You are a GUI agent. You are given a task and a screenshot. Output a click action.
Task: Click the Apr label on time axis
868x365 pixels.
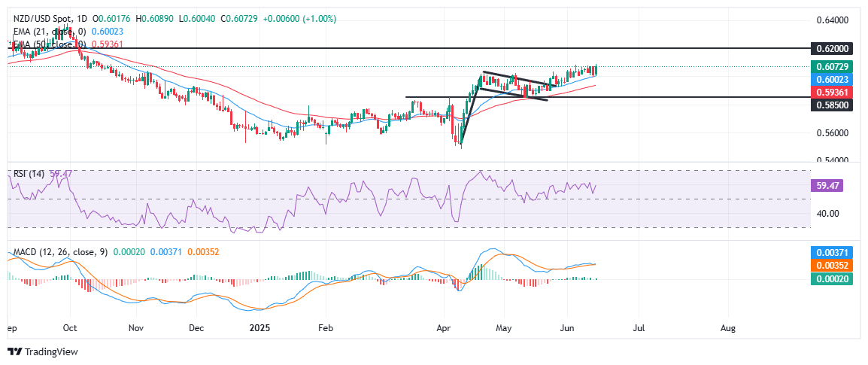click(444, 329)
